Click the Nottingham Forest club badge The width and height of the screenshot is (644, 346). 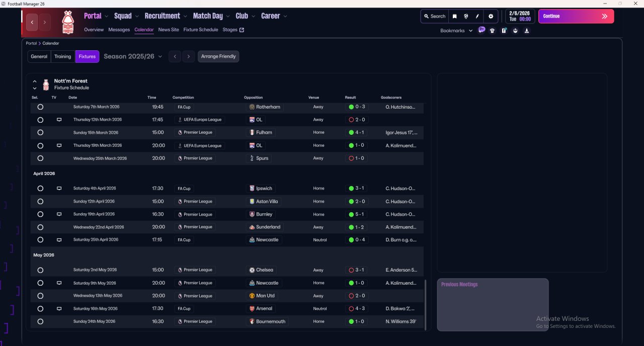67,23
